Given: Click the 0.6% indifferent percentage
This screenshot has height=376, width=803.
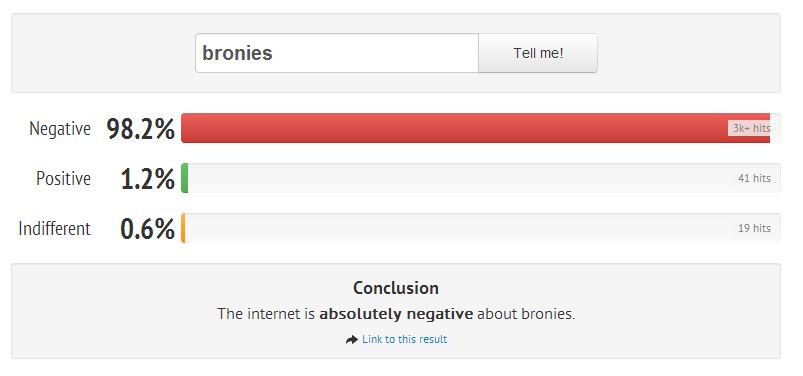Looking at the screenshot, I should (x=147, y=229).
